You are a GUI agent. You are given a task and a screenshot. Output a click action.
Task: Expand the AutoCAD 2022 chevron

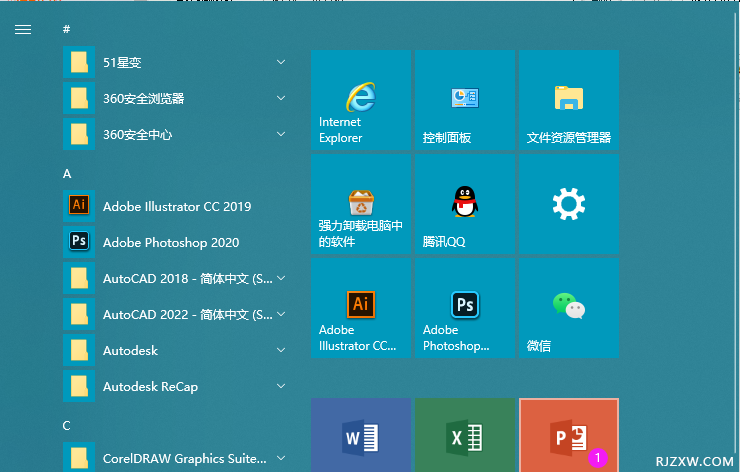[x=281, y=314]
